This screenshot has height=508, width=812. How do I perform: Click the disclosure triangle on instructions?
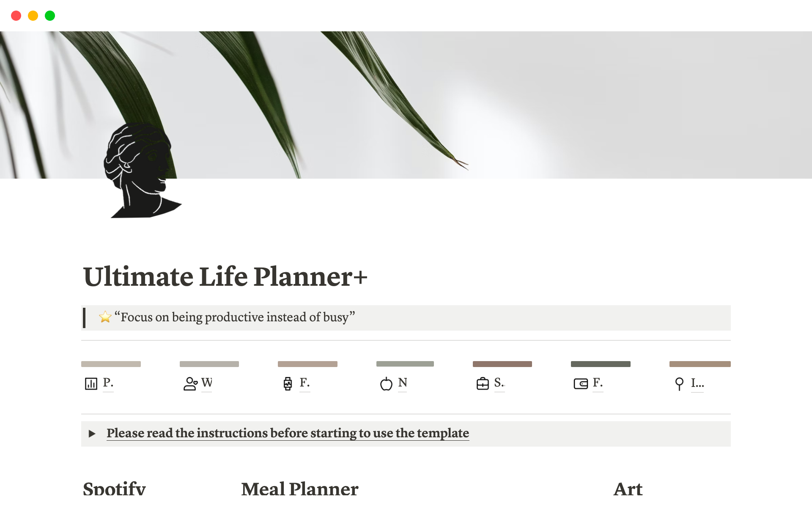click(94, 433)
